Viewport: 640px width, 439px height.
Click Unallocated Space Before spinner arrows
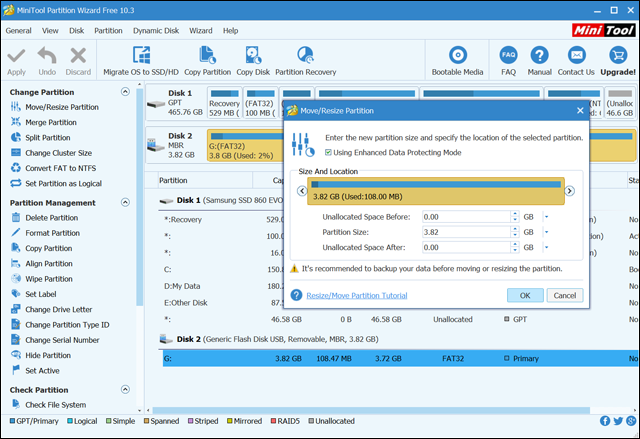click(515, 217)
